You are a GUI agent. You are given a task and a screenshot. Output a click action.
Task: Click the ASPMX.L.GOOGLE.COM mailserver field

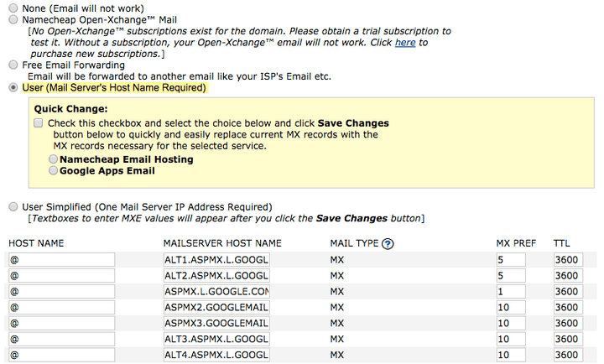coord(216,291)
